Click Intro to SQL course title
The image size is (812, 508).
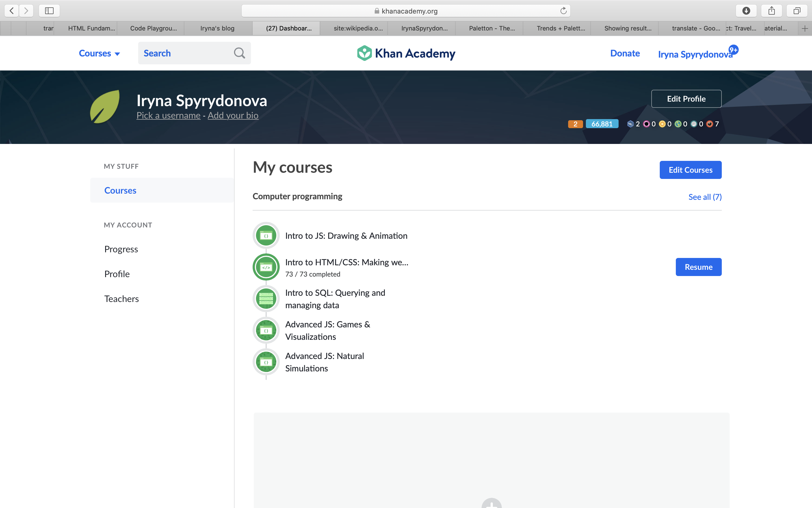pyautogui.click(x=335, y=299)
